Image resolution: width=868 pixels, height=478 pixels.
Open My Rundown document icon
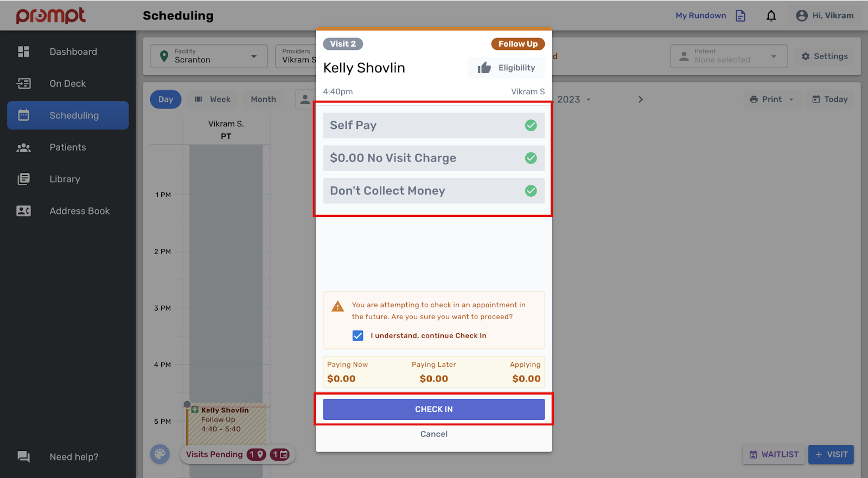click(x=741, y=16)
